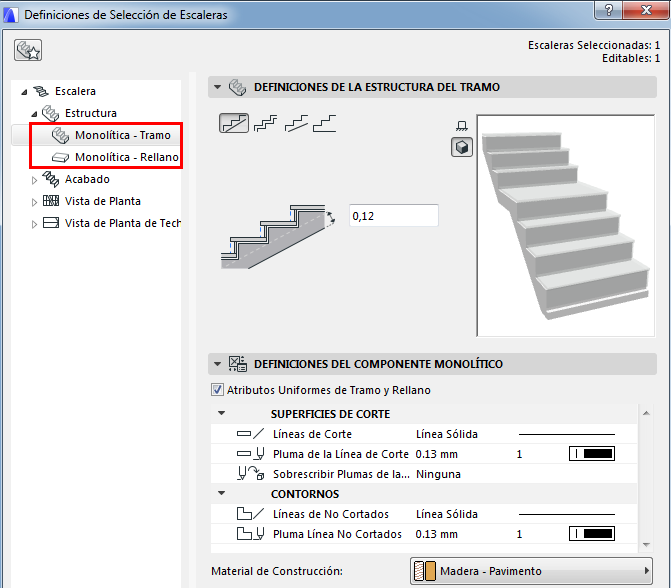Open the stair favorites star button

click(x=28, y=50)
